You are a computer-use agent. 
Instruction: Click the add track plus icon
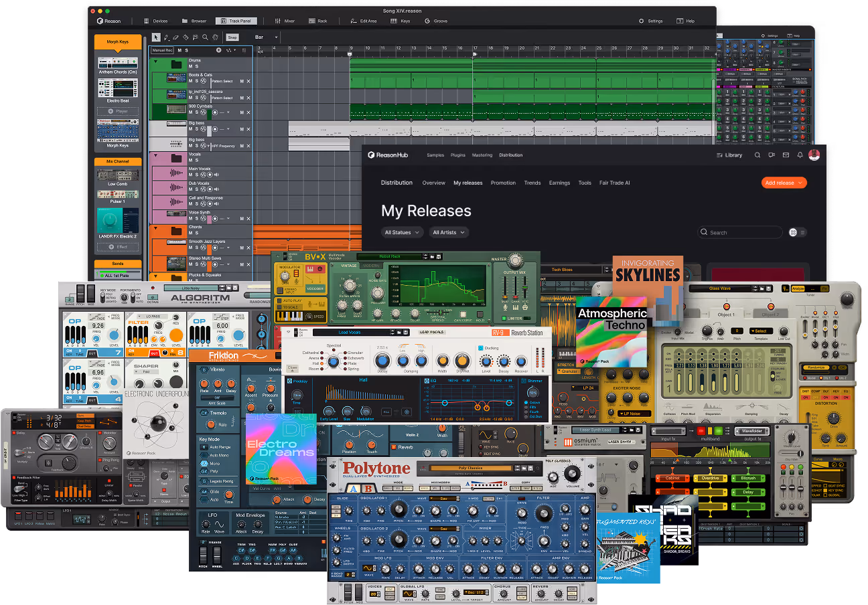coord(218,50)
